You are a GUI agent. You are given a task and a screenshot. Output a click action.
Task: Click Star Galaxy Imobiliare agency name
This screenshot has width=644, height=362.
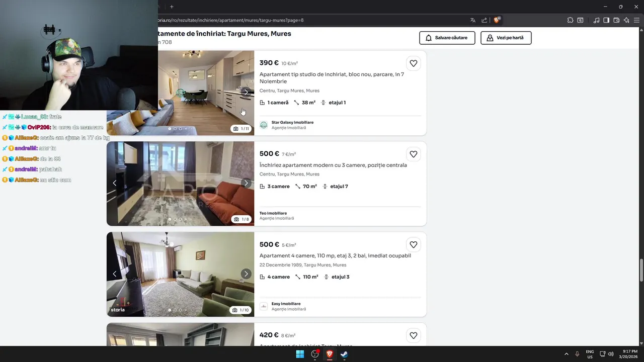(292, 122)
